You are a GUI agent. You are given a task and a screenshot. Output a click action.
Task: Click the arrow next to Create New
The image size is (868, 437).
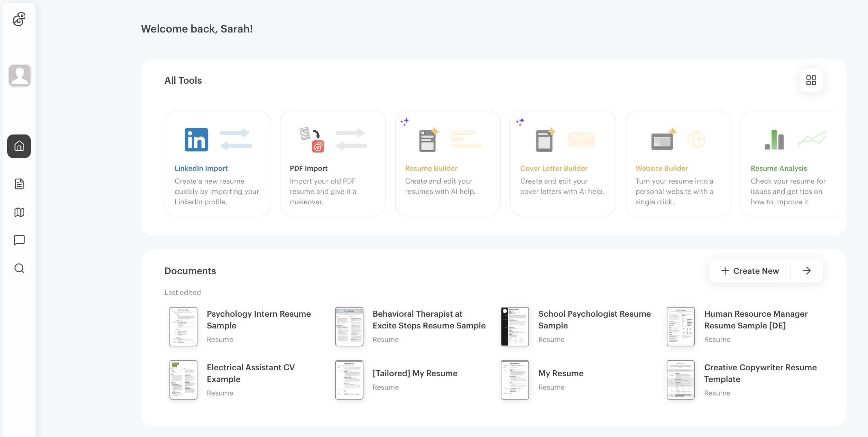point(807,271)
